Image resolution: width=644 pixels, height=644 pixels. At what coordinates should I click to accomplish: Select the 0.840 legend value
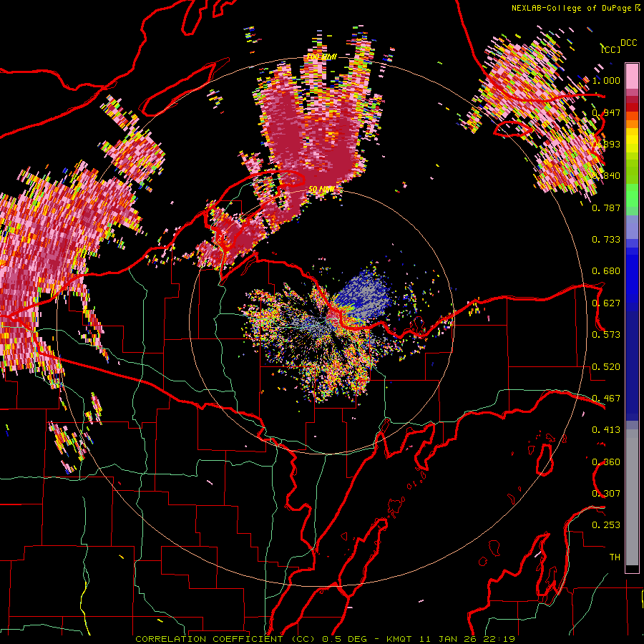[x=606, y=176]
